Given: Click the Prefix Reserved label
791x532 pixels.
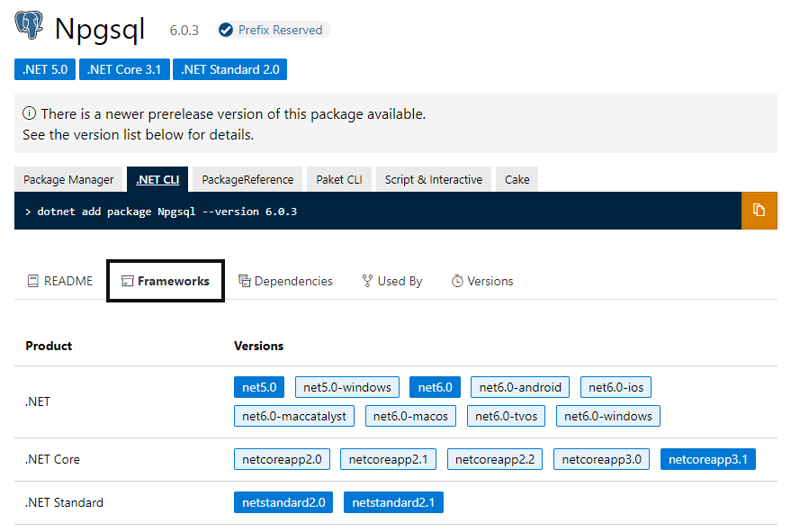Looking at the screenshot, I should (x=280, y=30).
